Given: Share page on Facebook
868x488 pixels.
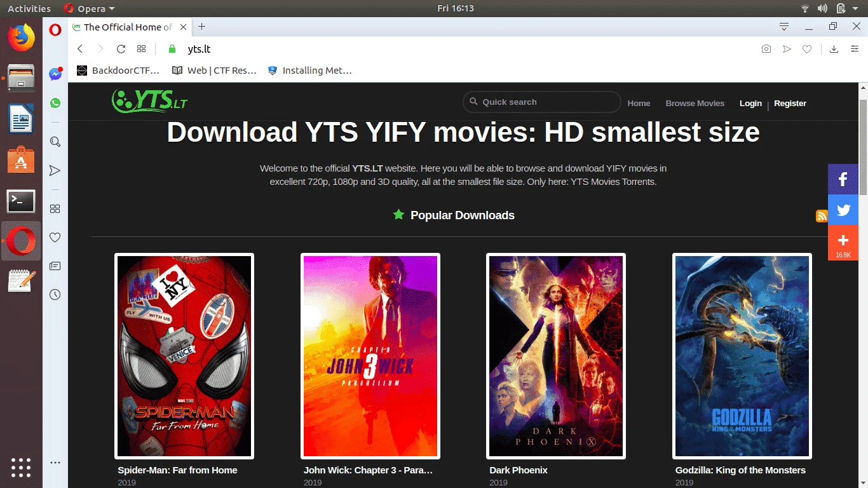Looking at the screenshot, I should 843,179.
